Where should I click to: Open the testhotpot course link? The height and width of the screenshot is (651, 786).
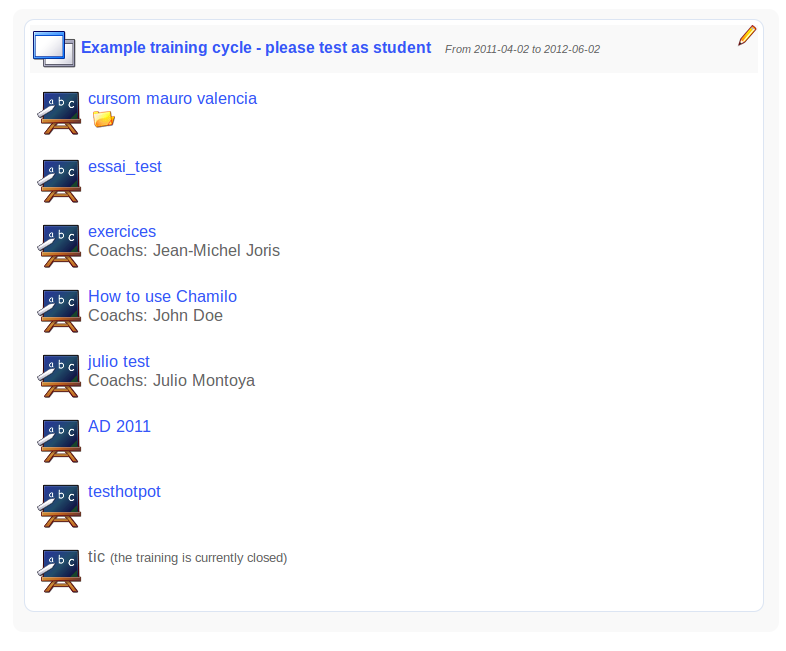click(x=124, y=492)
